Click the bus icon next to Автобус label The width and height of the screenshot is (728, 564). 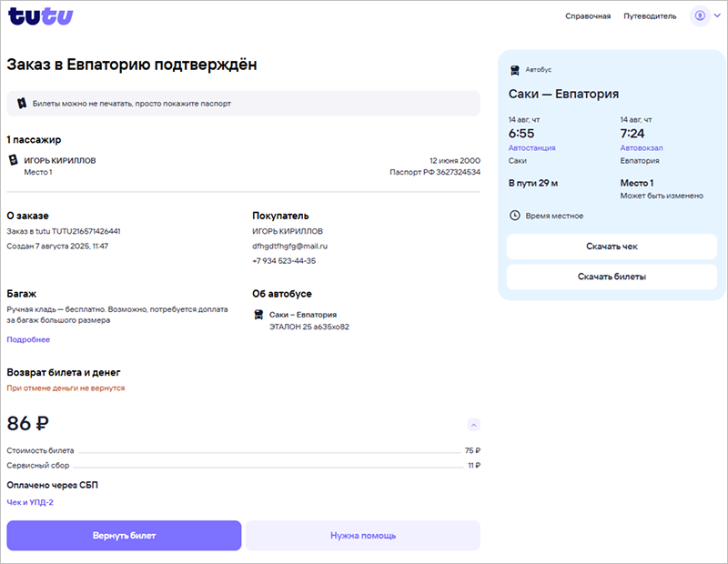pyautogui.click(x=514, y=69)
